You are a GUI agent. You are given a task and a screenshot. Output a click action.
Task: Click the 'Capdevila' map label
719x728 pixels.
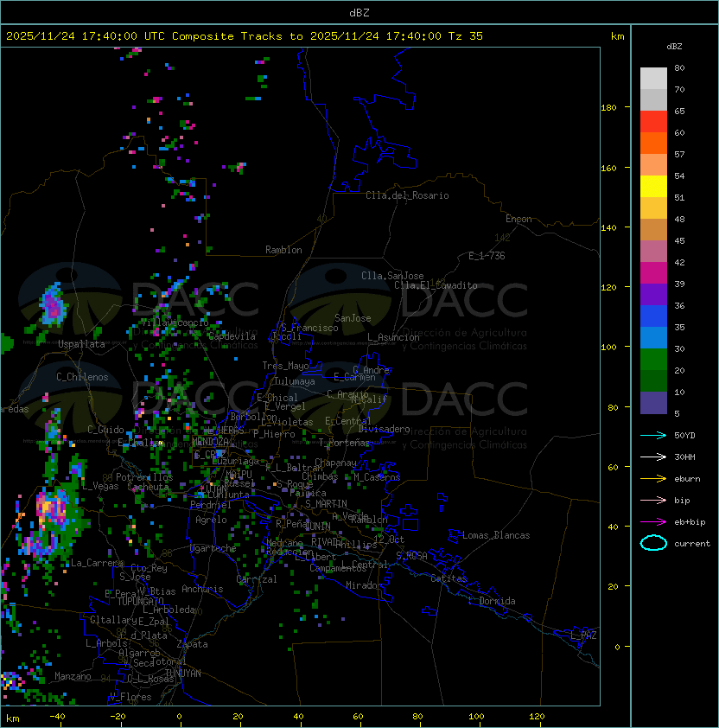click(232, 336)
